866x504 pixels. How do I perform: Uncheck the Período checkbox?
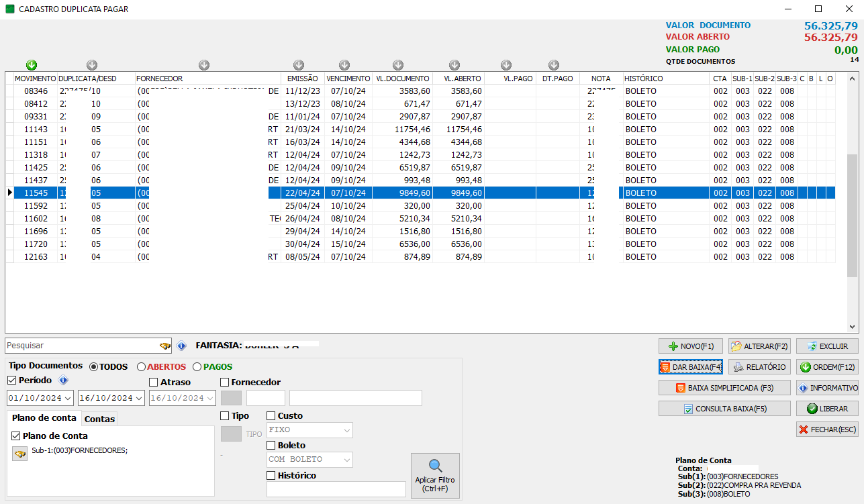point(12,381)
